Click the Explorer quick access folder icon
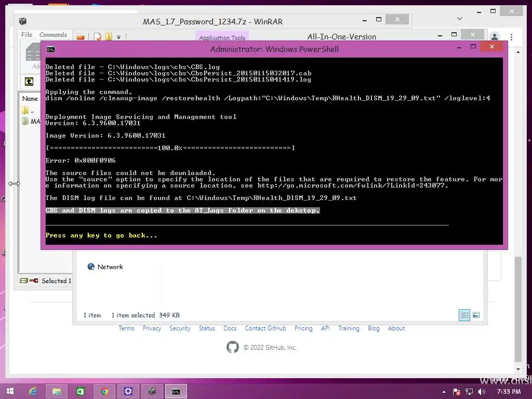Screen dimensions: 532x399 [81, 37]
